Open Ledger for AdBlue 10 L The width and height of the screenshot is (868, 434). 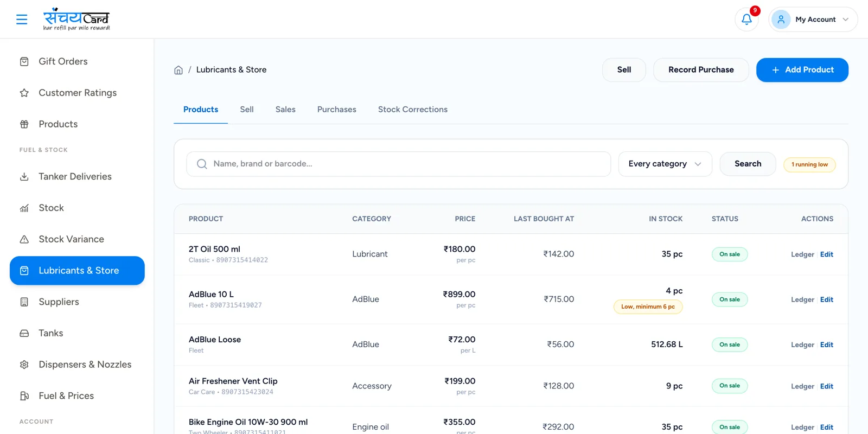[x=802, y=299]
